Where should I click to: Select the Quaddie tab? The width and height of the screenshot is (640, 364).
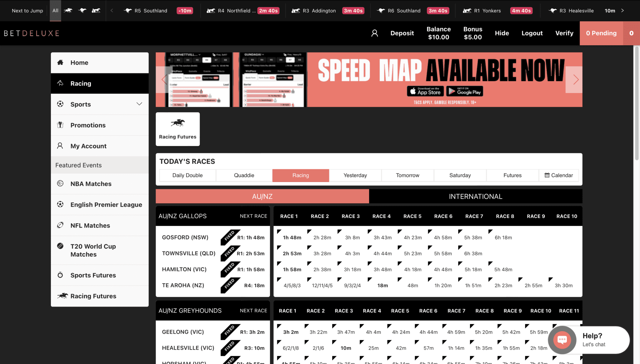point(244,175)
